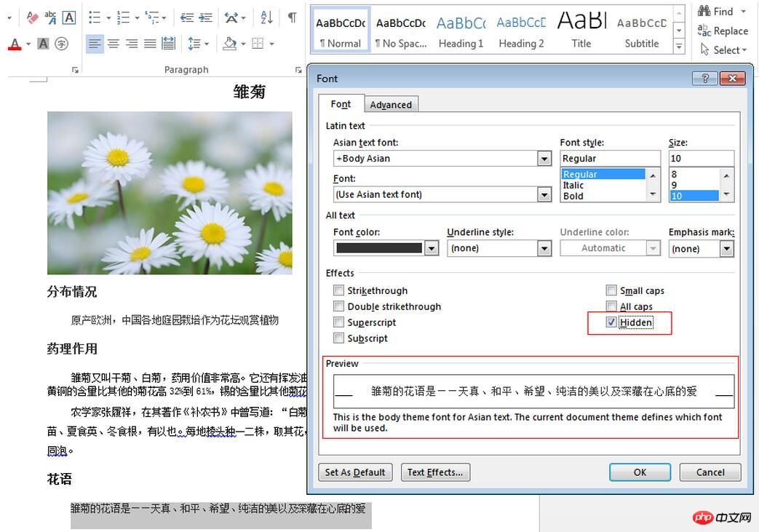Click the Align Left icon
Screen dimensions: 759x532
(x=95, y=44)
